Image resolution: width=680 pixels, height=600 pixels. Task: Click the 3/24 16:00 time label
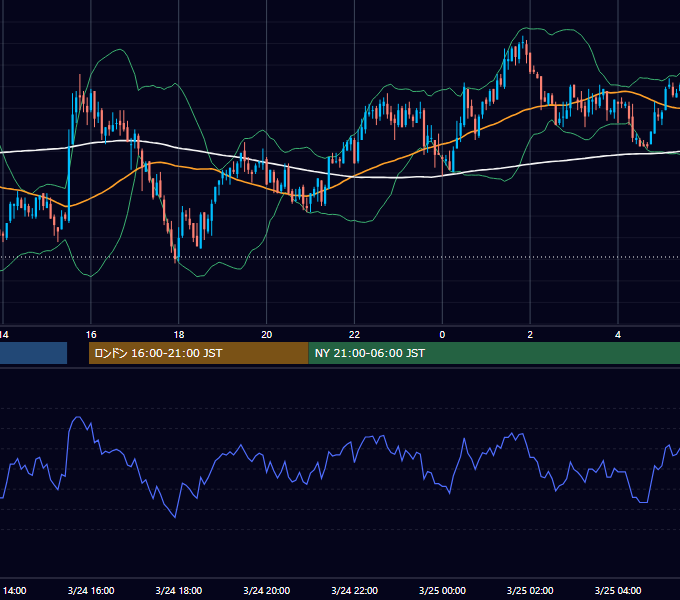coord(91,590)
